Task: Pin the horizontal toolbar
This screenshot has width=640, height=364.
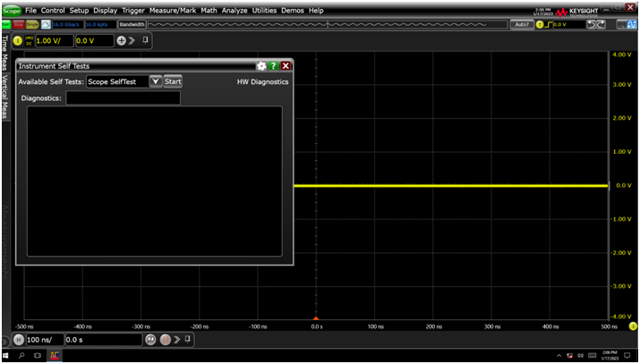Action: coord(187,339)
